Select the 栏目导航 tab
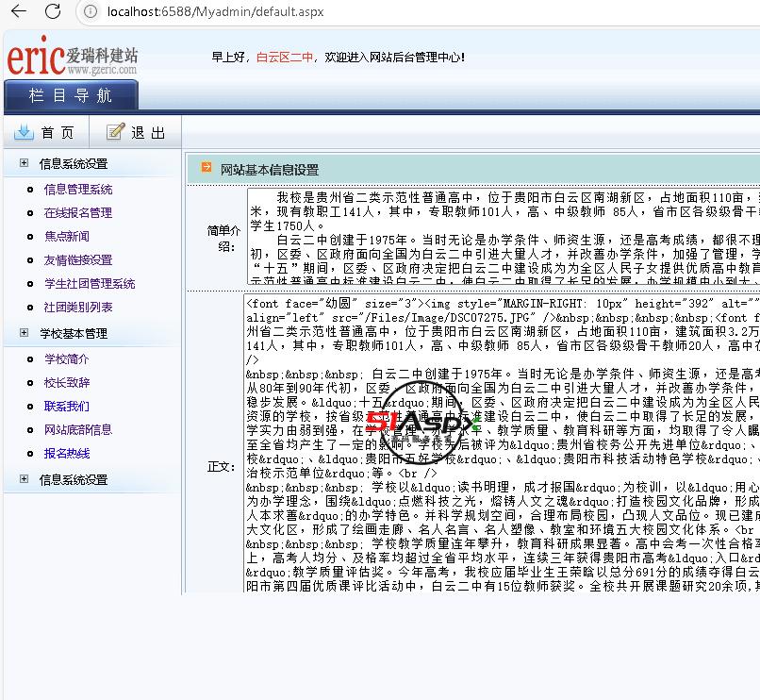Screen dimensions: 760x700 pos(71,95)
